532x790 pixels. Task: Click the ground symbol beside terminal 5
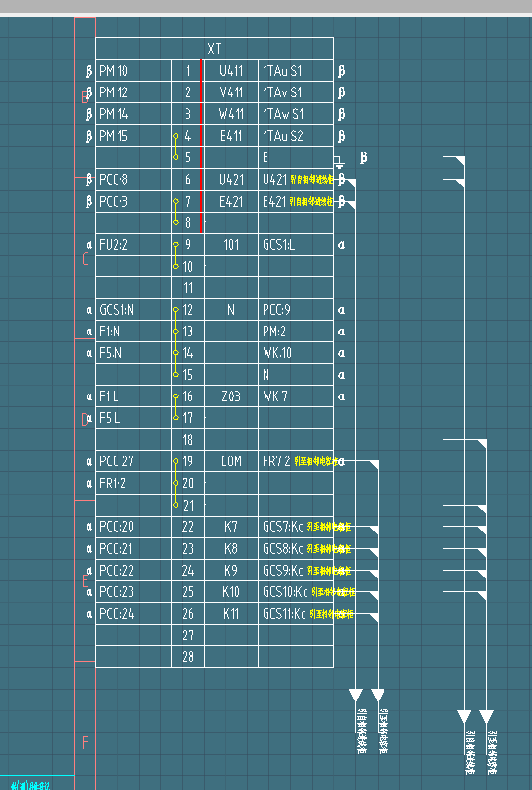[339, 162]
